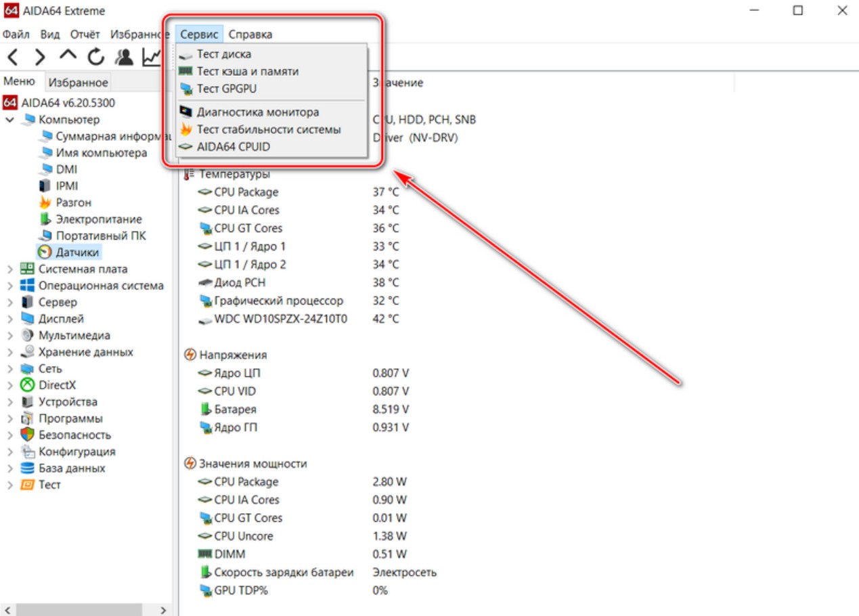This screenshot has height=616, width=859.
Task: Expand the Операционная система node
Action: (9, 286)
